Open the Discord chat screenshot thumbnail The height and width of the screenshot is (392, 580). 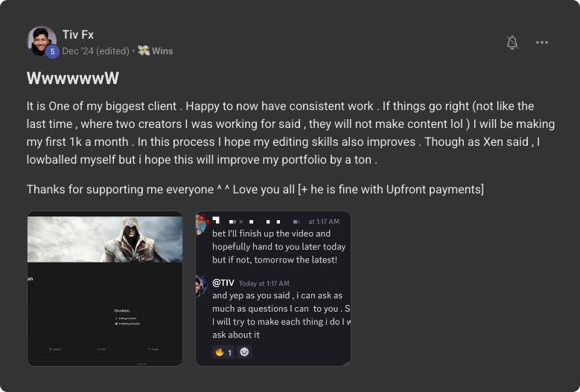coord(273,288)
